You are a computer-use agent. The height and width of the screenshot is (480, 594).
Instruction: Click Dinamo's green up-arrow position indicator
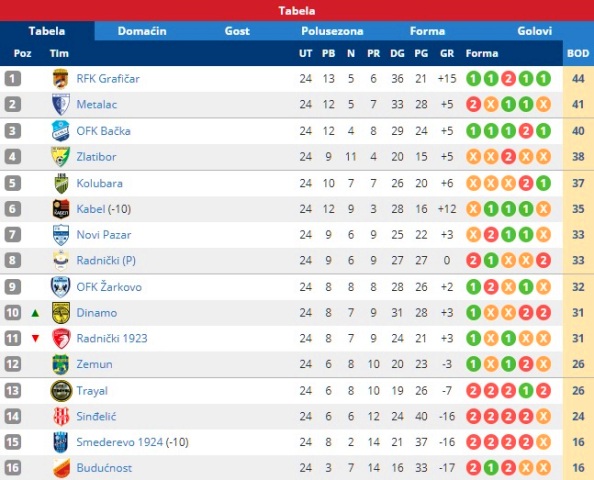tap(35, 313)
